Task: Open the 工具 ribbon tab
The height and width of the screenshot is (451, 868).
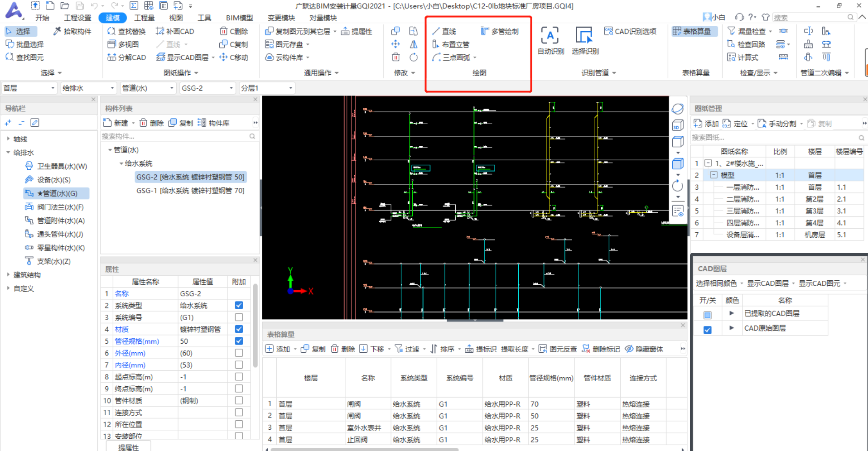Action: click(x=204, y=18)
